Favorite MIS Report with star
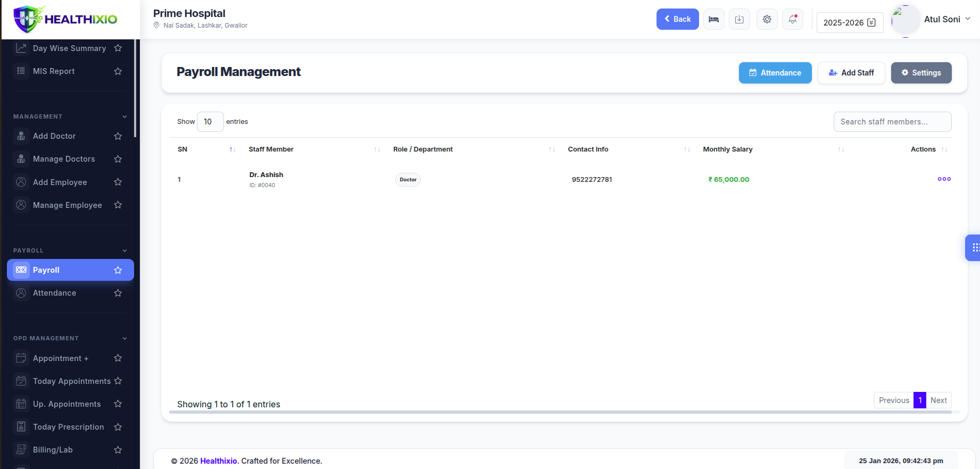Viewport: 980px width, 469px height. click(118, 71)
